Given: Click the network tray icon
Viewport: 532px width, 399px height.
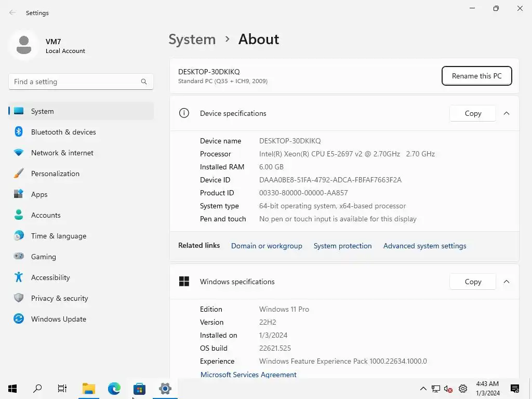Looking at the screenshot, I should point(436,389).
